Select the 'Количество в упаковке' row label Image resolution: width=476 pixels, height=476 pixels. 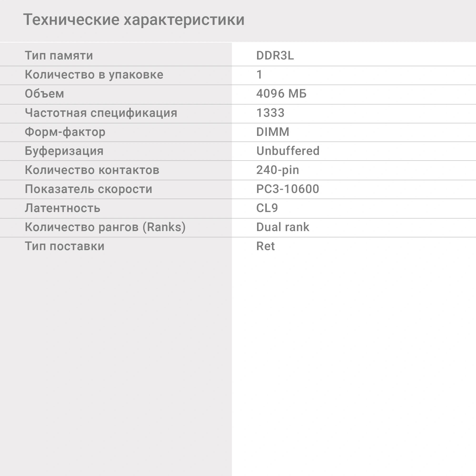click(94, 75)
